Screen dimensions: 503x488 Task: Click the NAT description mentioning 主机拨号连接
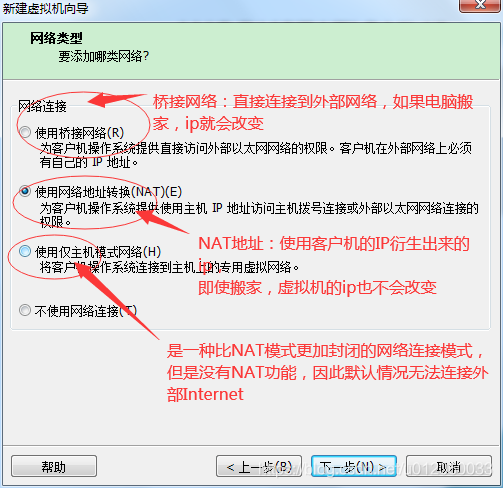tap(259, 215)
